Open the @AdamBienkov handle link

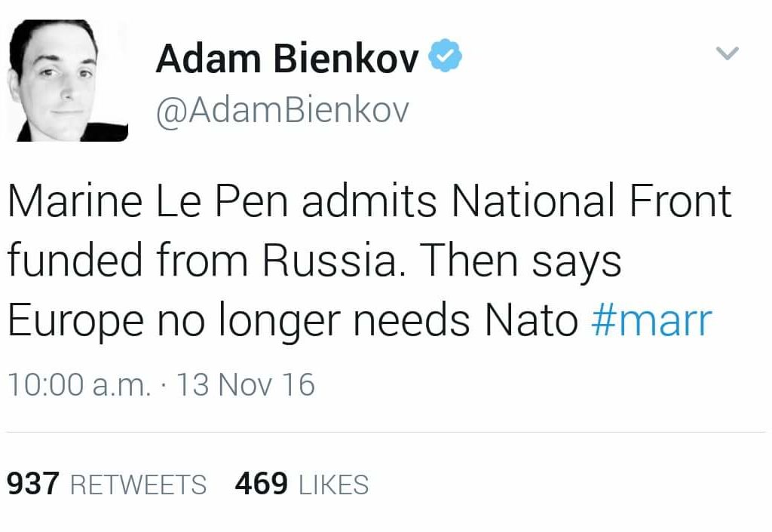tap(282, 110)
